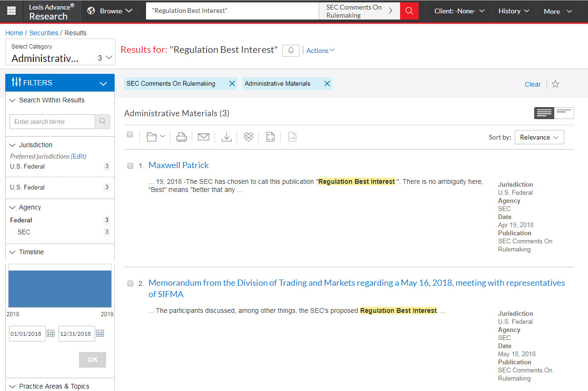Open the More dropdown menu
The height and width of the screenshot is (391, 588).
558,11
